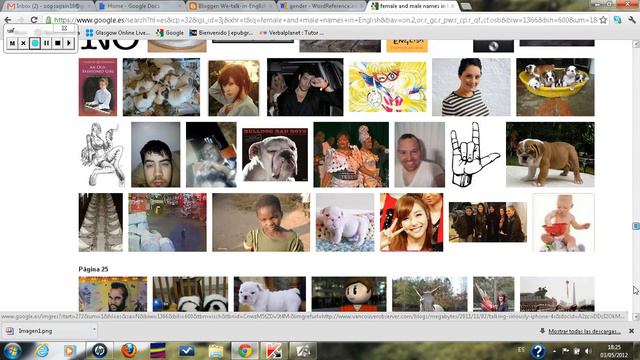Close the downloads bar
Image resolution: width=640 pixels, height=360 pixels.
click(x=631, y=331)
